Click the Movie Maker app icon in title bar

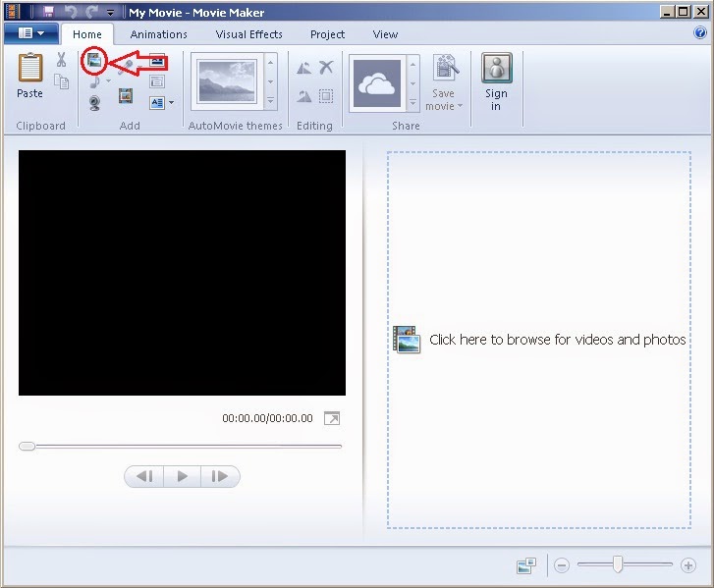tap(13, 12)
